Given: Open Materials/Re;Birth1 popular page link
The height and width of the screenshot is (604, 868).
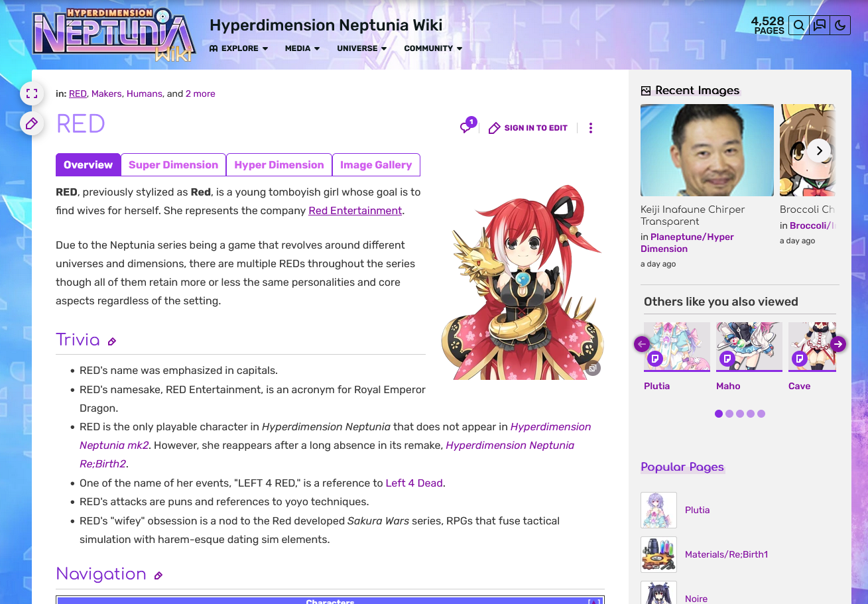Looking at the screenshot, I should pos(726,554).
